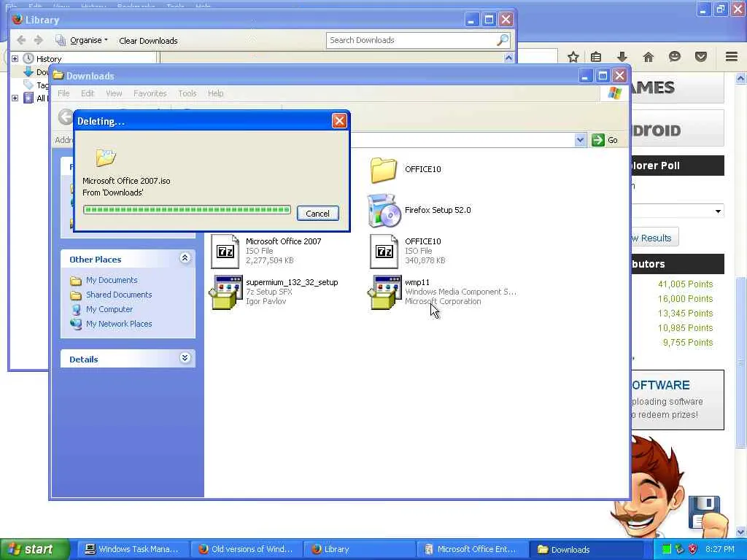The image size is (747, 560).
Task: Go to My Computer in Other Places
Action: (109, 309)
